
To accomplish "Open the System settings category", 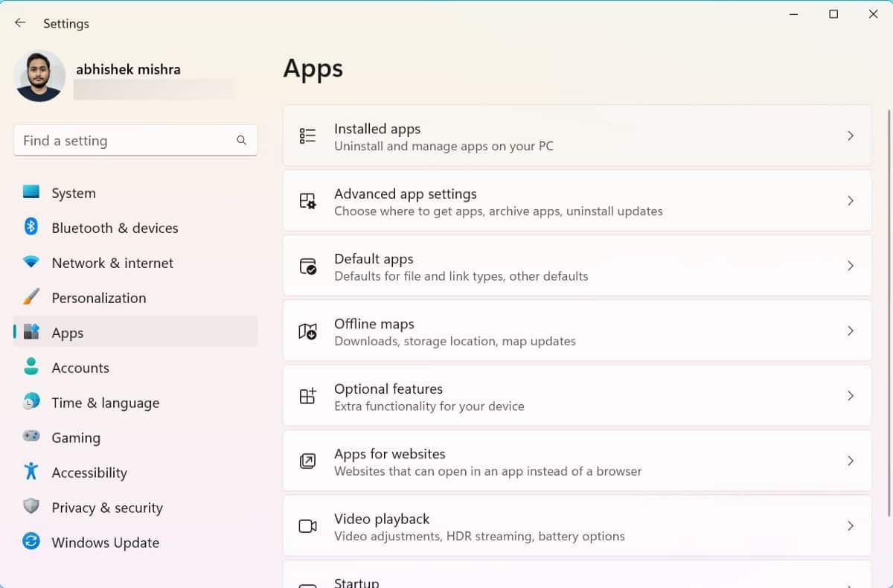I will coord(73,194).
